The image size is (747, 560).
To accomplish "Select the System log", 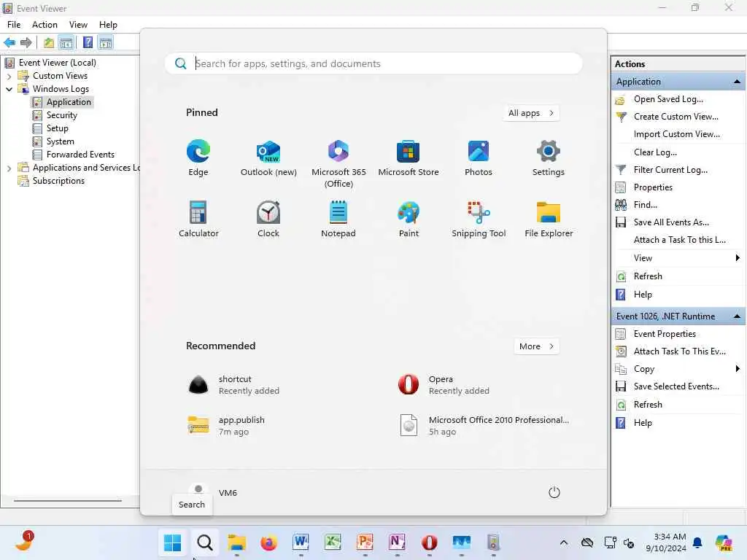I will pyautogui.click(x=60, y=141).
